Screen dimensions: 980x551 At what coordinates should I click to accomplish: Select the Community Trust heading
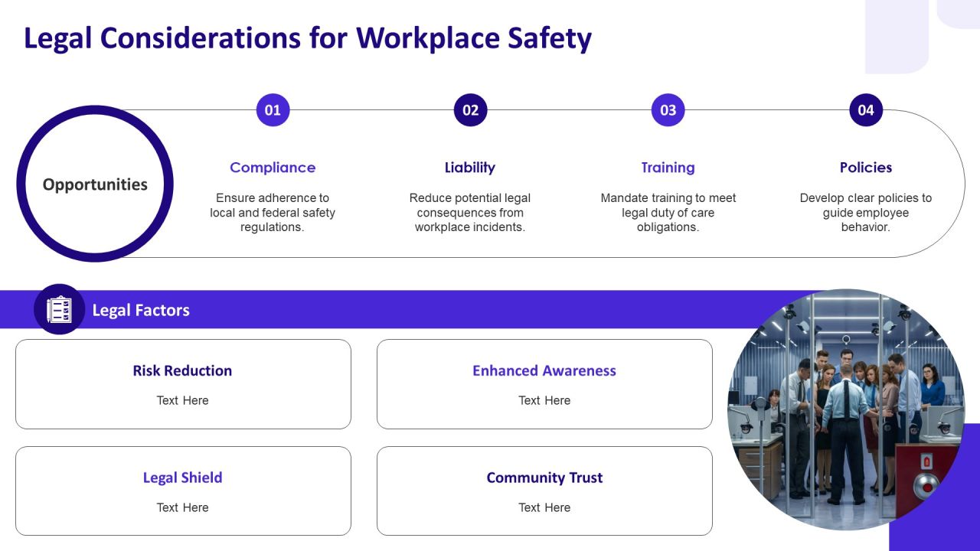(x=544, y=478)
